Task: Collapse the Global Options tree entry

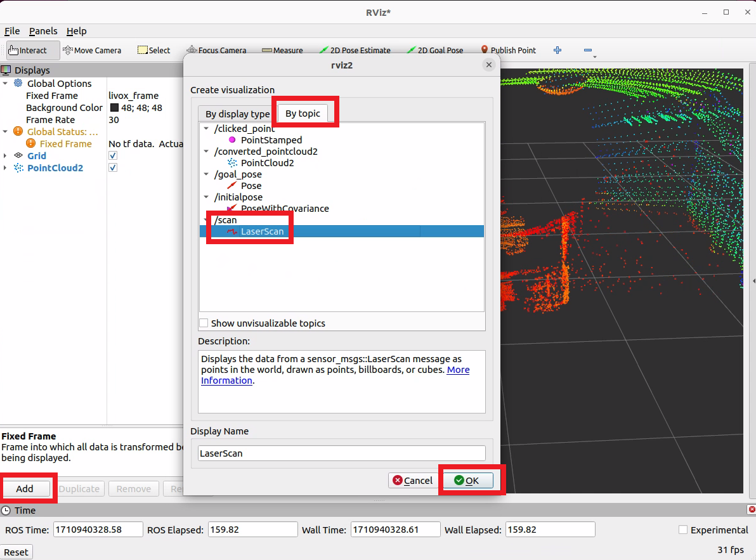Action: point(6,83)
